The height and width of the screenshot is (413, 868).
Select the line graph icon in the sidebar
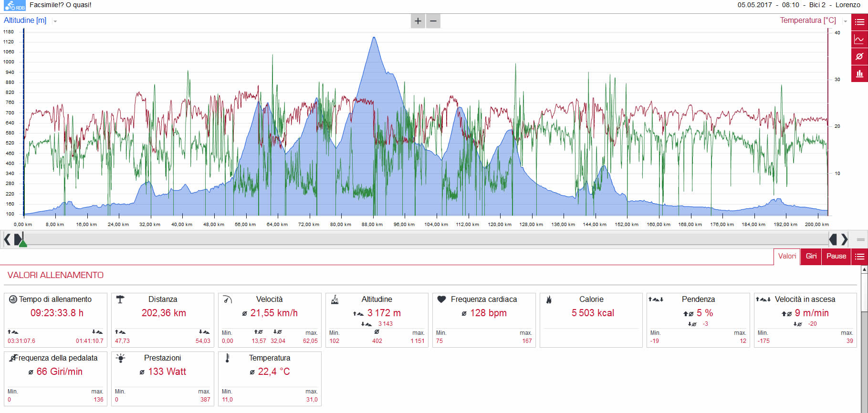coord(859,40)
